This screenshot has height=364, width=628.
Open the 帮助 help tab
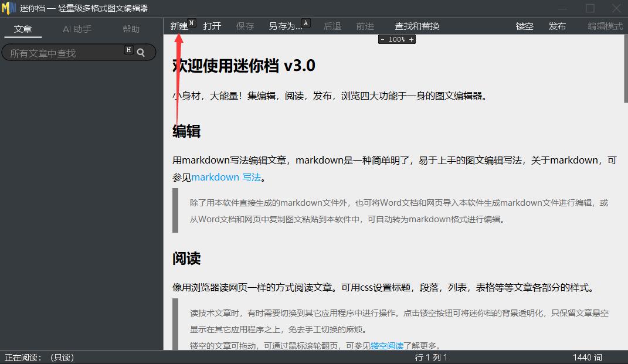click(131, 28)
